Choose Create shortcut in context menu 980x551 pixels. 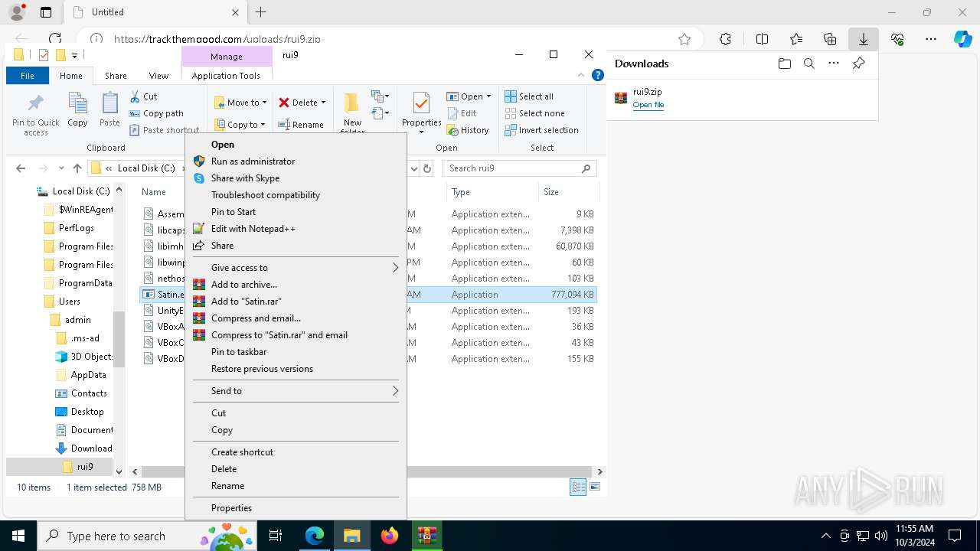click(296, 452)
